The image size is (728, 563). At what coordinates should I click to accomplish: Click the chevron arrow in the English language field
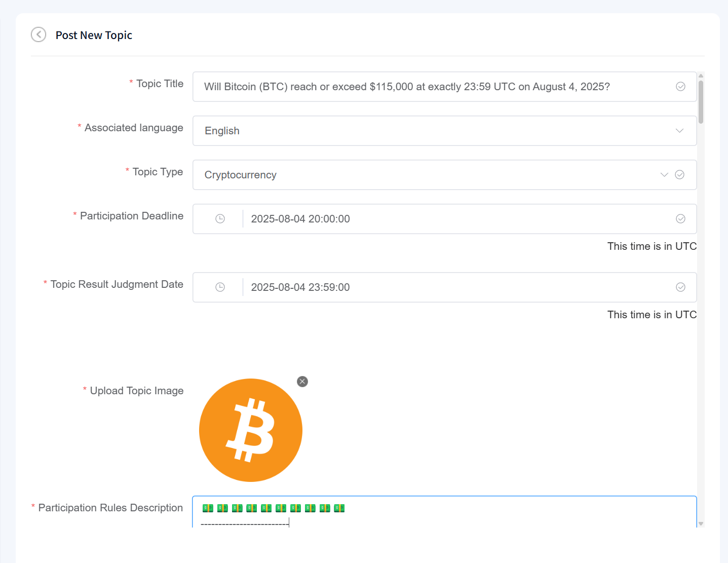(679, 131)
